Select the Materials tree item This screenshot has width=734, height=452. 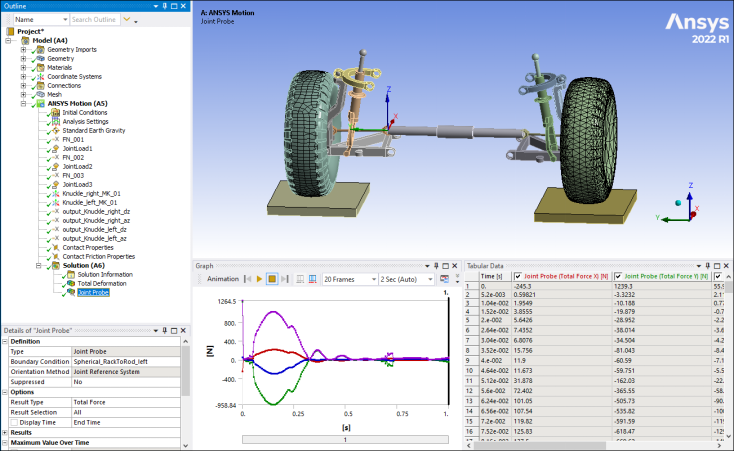click(59, 67)
